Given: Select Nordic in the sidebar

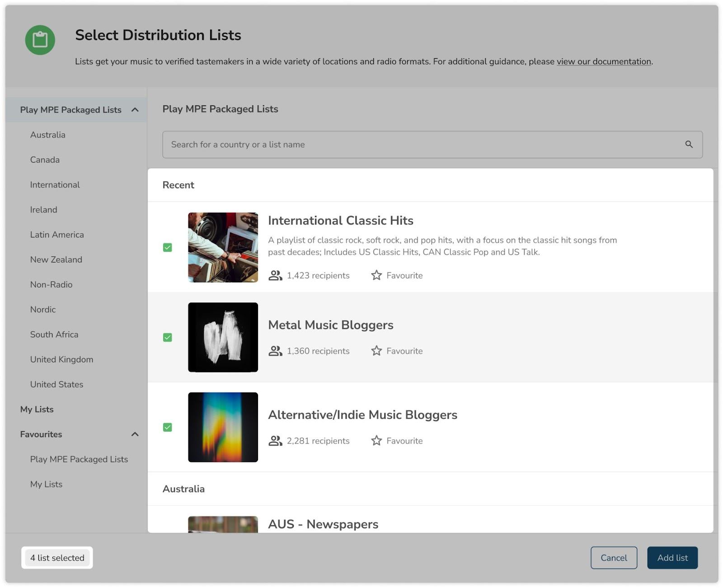Looking at the screenshot, I should (x=43, y=310).
